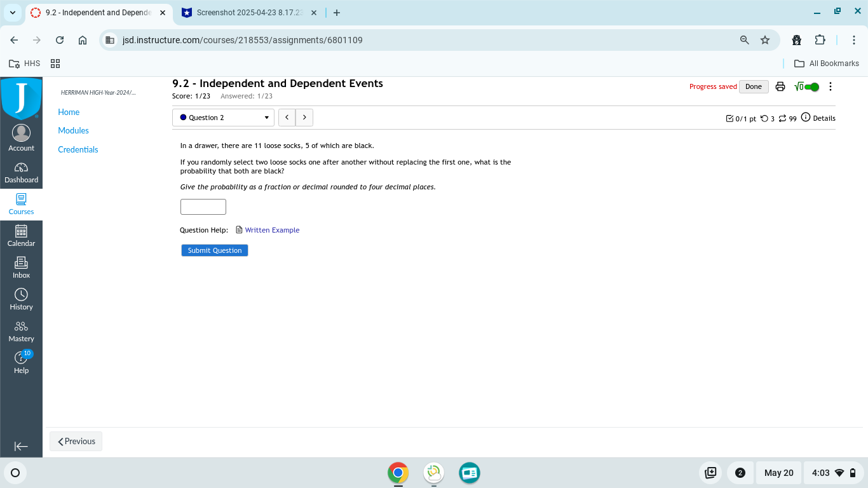Open the Mastery section
The image size is (868, 488).
(x=21, y=332)
